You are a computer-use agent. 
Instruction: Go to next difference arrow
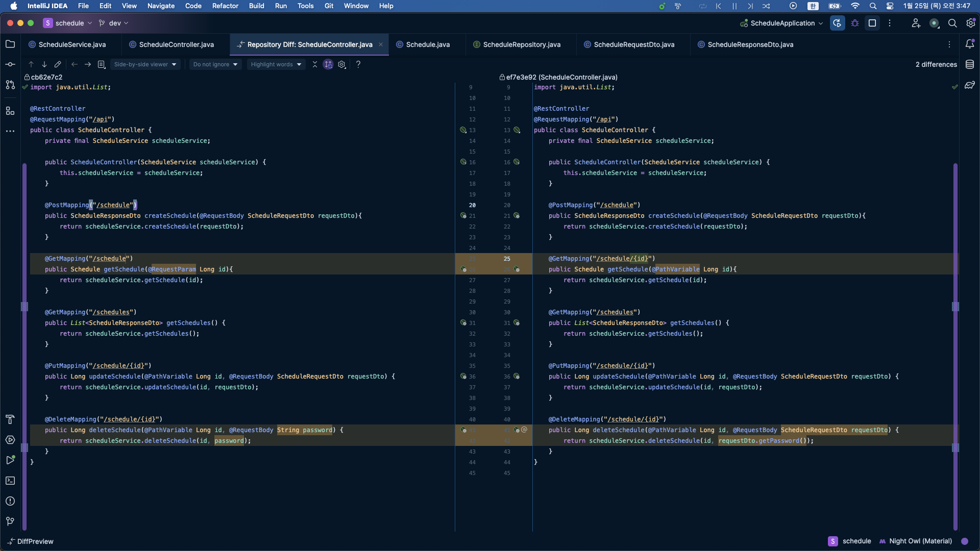tap(44, 64)
